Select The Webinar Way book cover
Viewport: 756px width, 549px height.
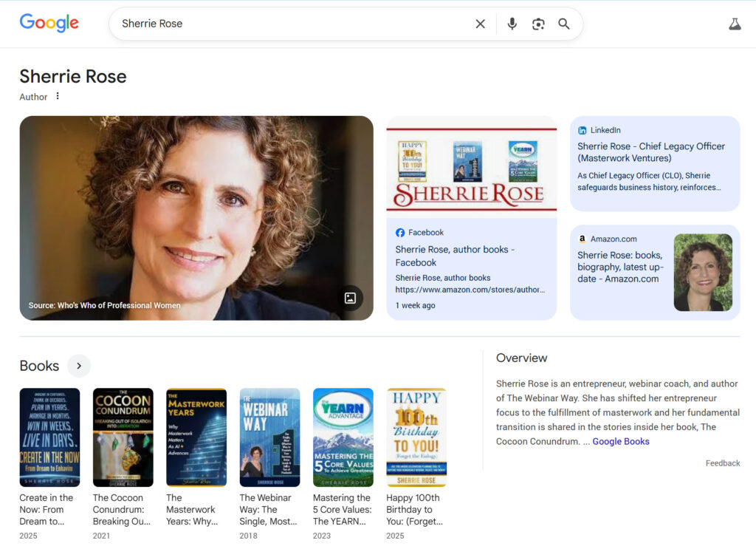click(269, 437)
